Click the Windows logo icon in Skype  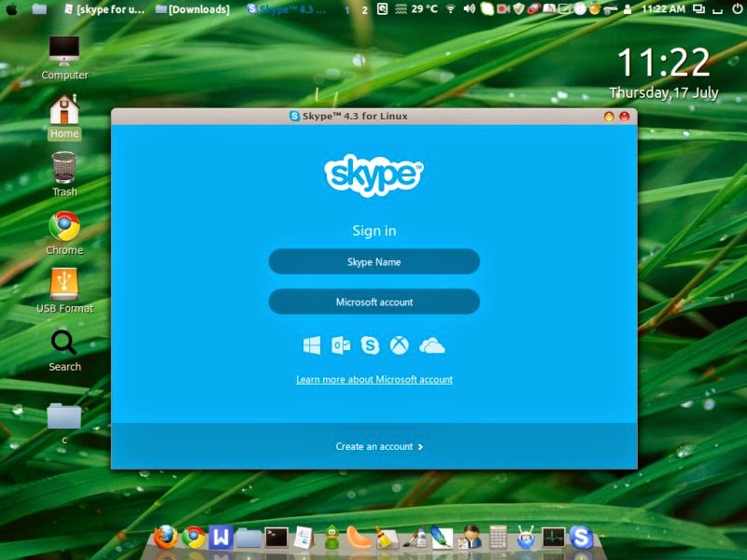click(312, 345)
